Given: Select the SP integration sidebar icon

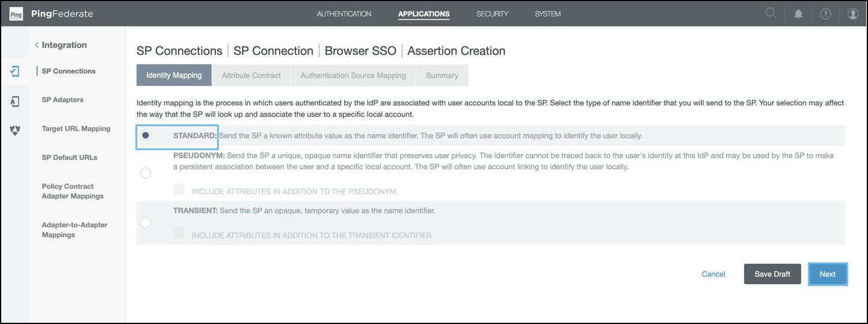Looking at the screenshot, I should point(15,71).
